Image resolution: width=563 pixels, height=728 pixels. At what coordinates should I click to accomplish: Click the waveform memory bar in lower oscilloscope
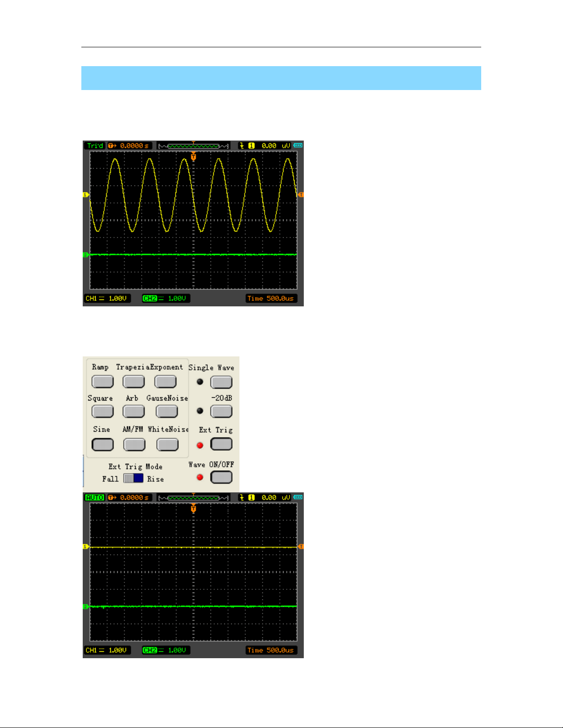193,497
